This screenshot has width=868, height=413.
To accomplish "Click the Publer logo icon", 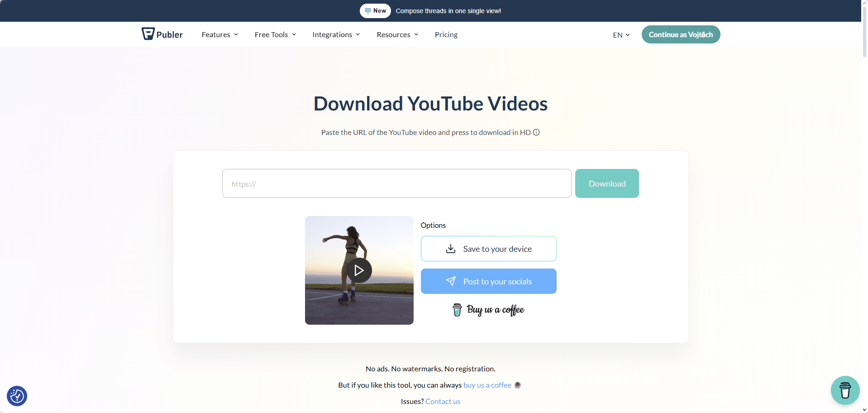I will pos(148,34).
